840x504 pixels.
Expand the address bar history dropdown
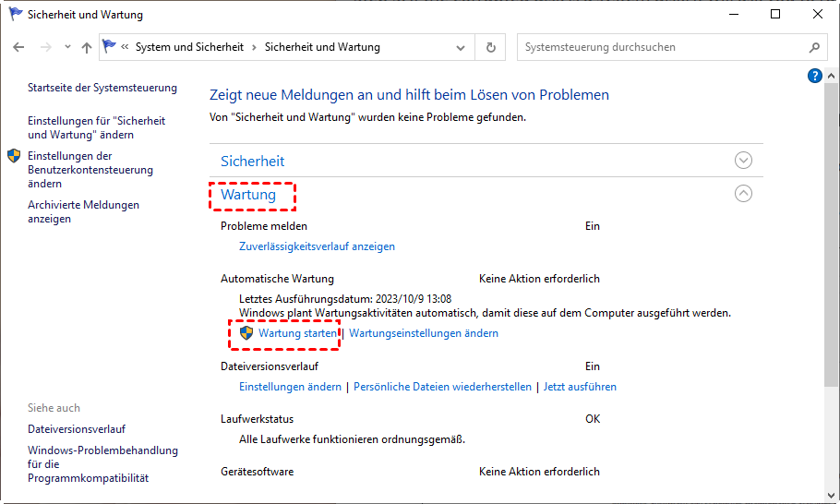click(461, 48)
